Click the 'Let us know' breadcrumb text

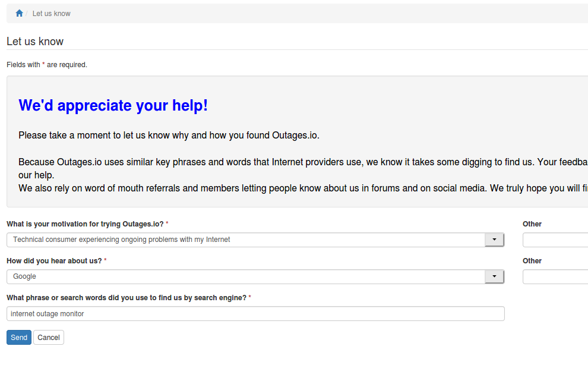tap(51, 14)
